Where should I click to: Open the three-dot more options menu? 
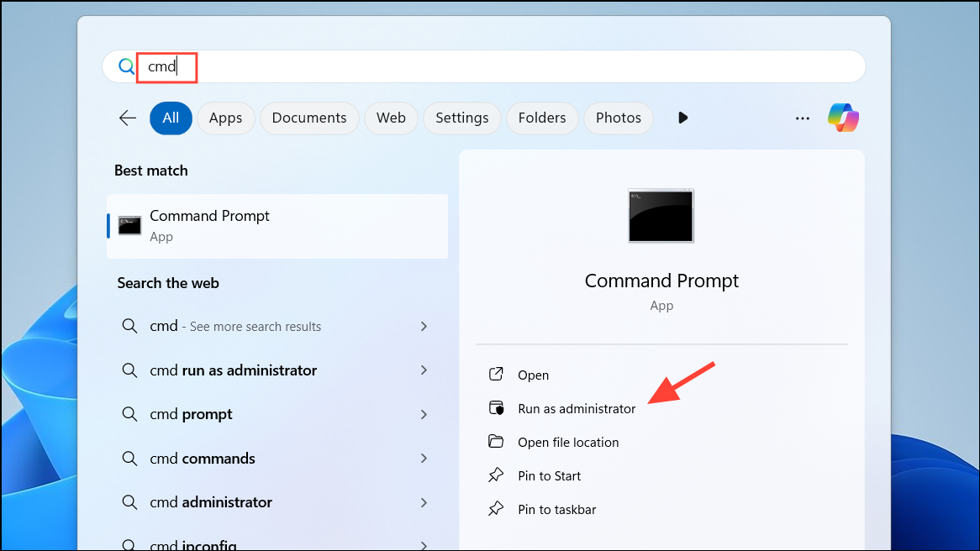click(803, 118)
